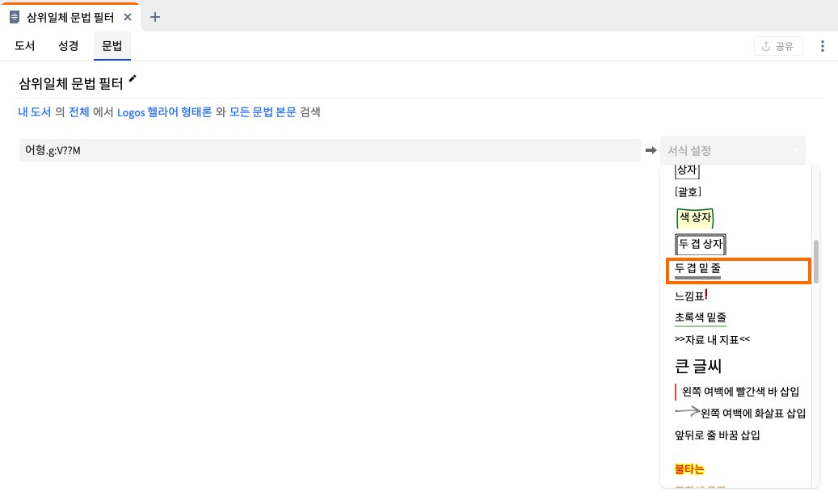Pick the 불타는 highlight style
The height and width of the screenshot is (504, 838).
[x=689, y=469]
